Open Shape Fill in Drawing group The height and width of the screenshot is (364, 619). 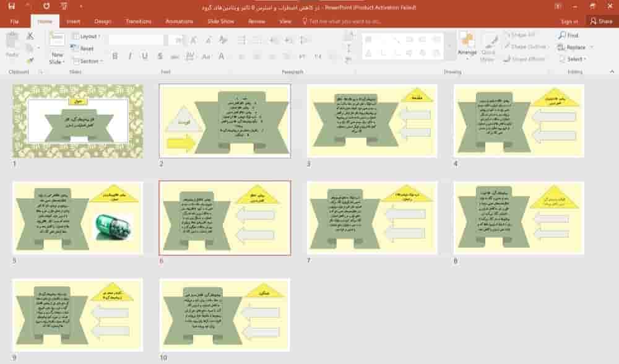tap(520, 35)
